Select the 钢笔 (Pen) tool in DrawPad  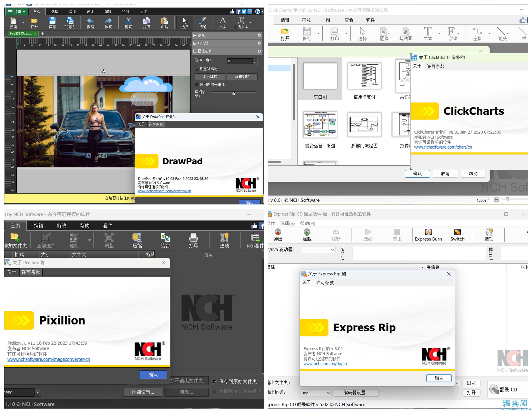click(203, 23)
